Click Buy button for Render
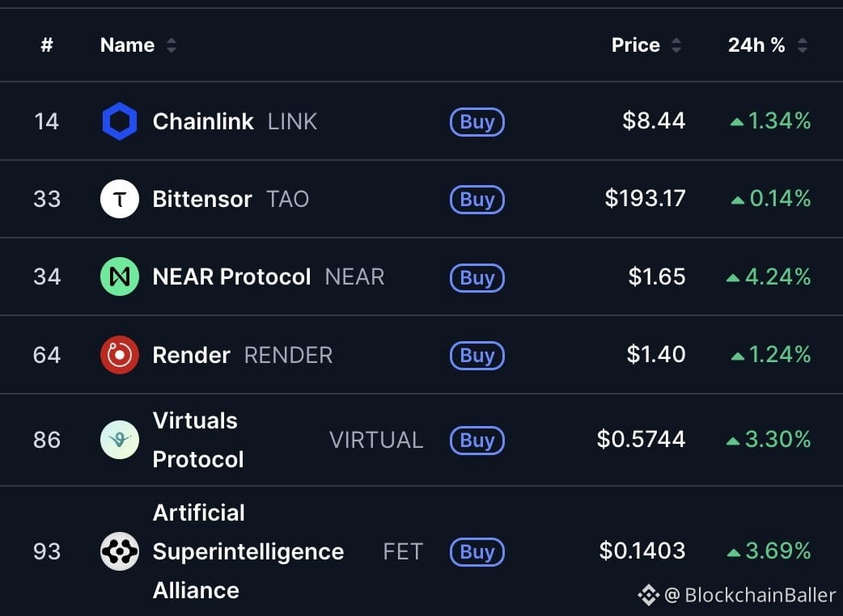The width and height of the screenshot is (843, 616). pyautogui.click(x=477, y=356)
